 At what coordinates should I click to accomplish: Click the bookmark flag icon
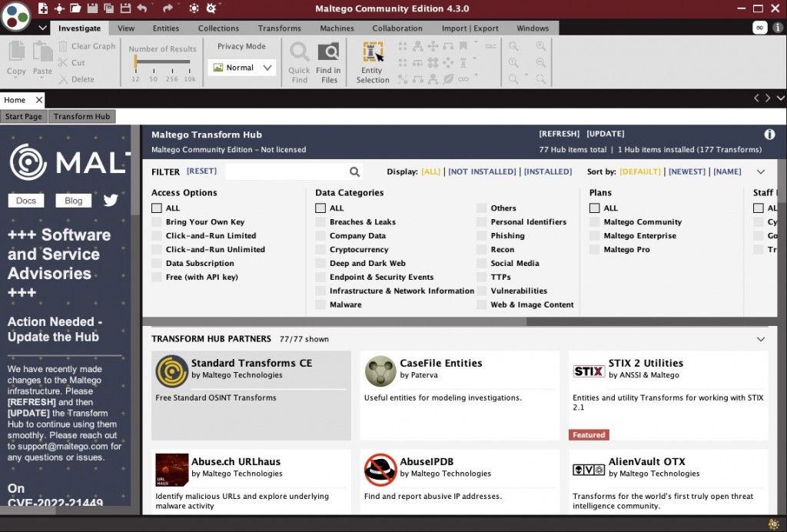pyautogui.click(x=463, y=46)
